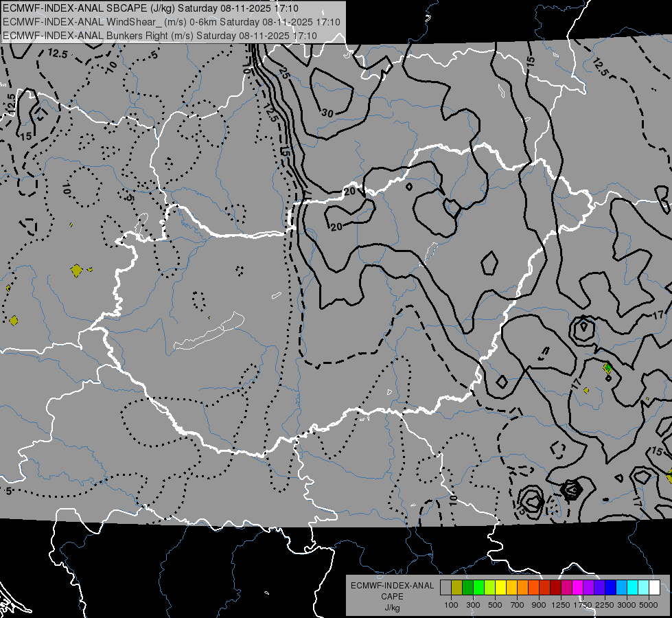Select the gray CAPE legend swatch
This screenshot has width=672, height=618.
click(x=445, y=588)
